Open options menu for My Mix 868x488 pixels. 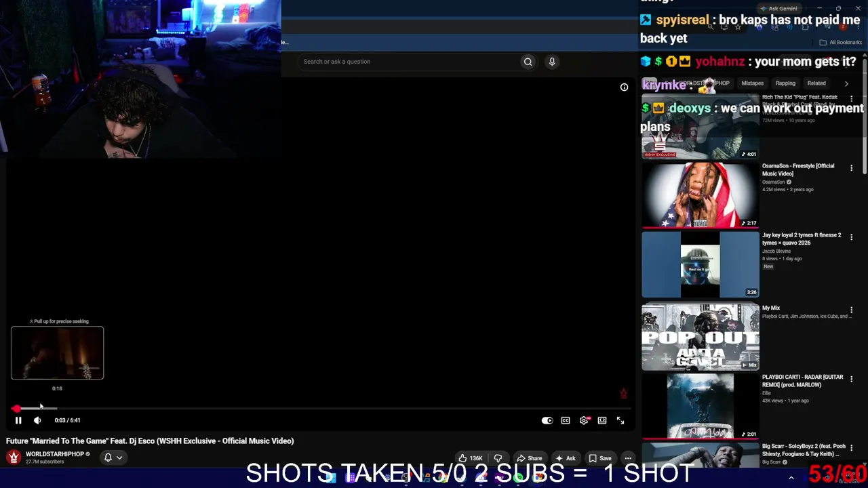click(x=852, y=310)
